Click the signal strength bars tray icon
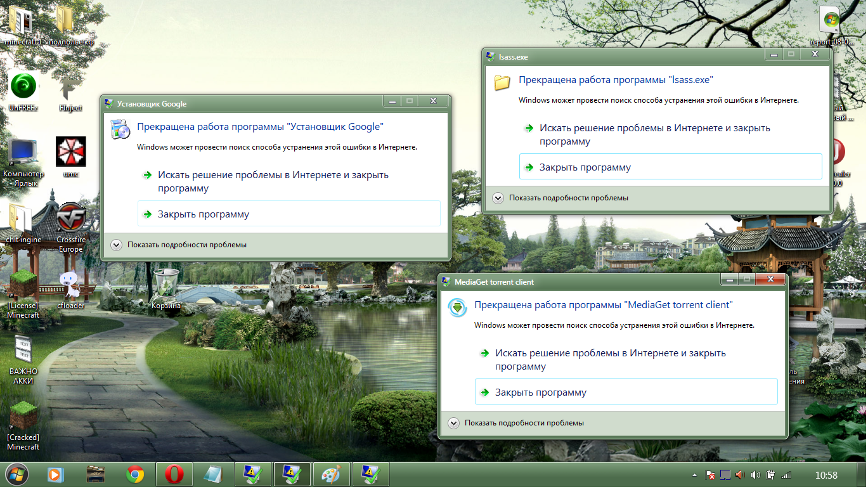Image resolution: width=868 pixels, height=492 pixels. click(786, 475)
